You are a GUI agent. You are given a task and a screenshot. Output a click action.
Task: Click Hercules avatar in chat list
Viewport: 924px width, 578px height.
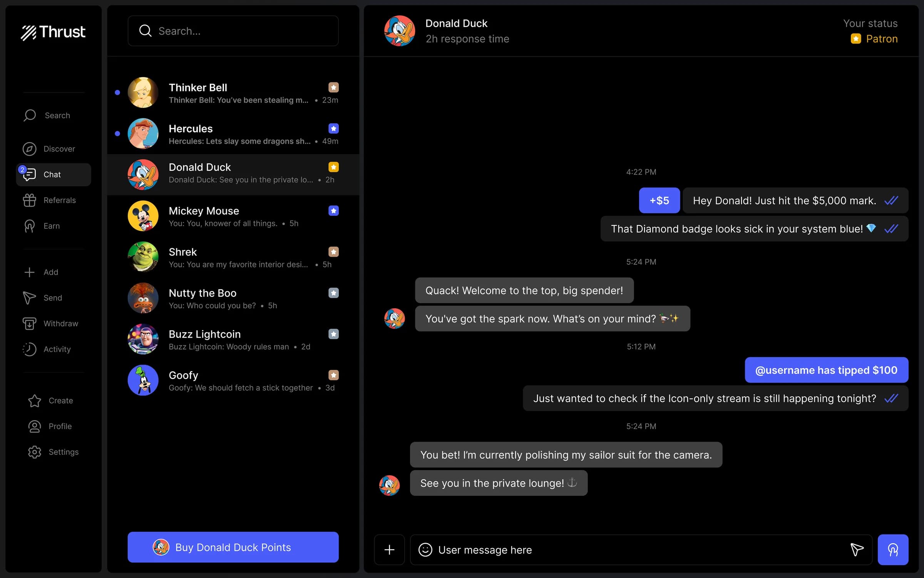[143, 134]
